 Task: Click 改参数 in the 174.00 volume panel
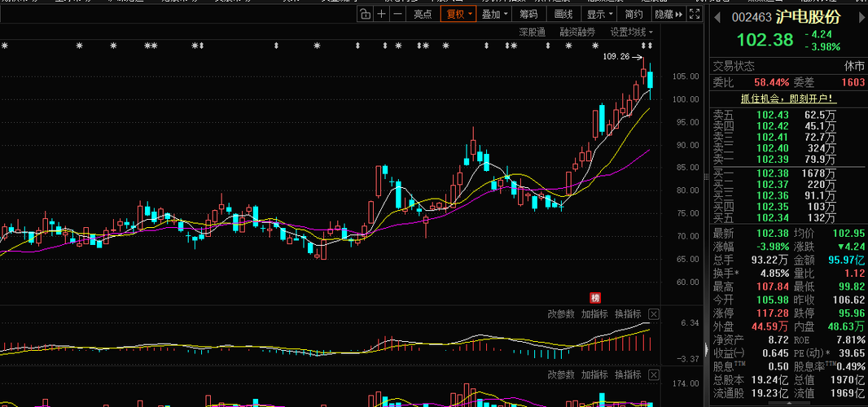[x=561, y=375]
